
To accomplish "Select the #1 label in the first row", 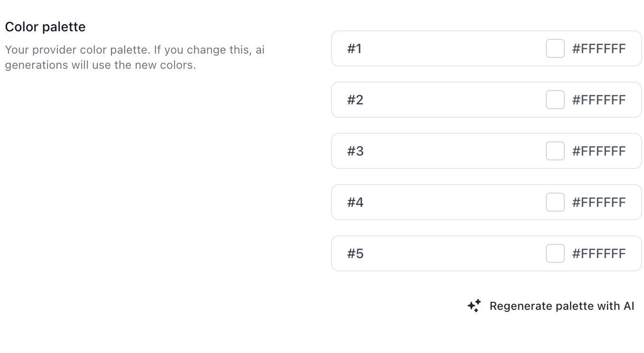I will [355, 48].
